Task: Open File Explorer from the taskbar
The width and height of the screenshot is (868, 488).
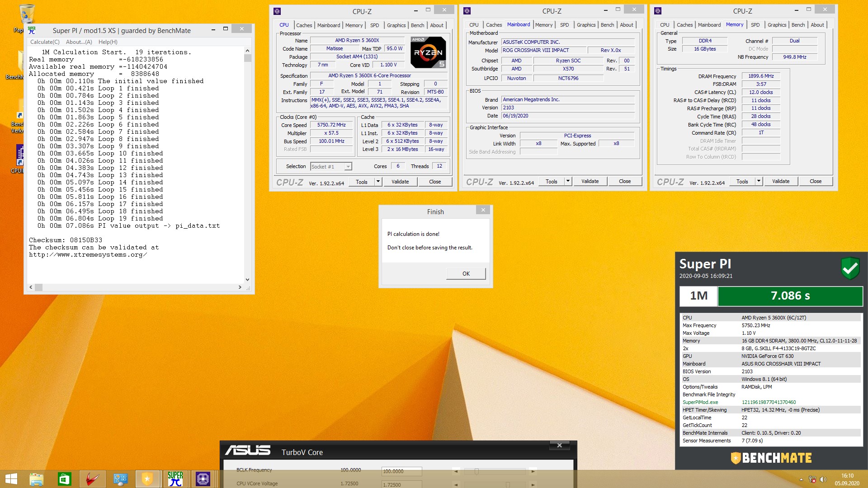Action: (37, 479)
